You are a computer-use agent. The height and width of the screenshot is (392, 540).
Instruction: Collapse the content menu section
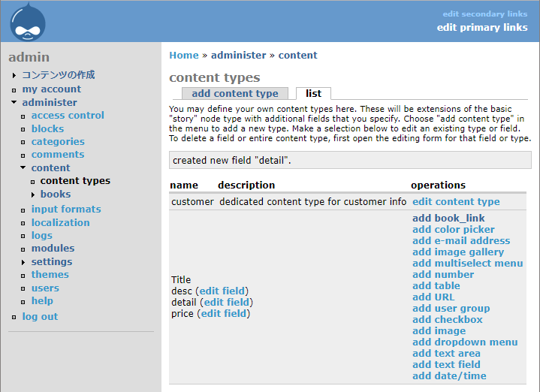coord(23,168)
